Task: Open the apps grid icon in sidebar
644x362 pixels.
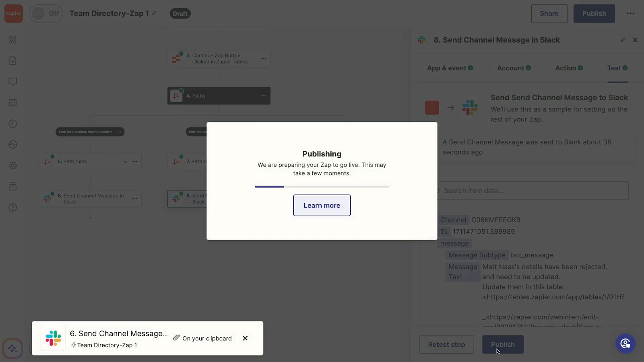Action: click(13, 40)
